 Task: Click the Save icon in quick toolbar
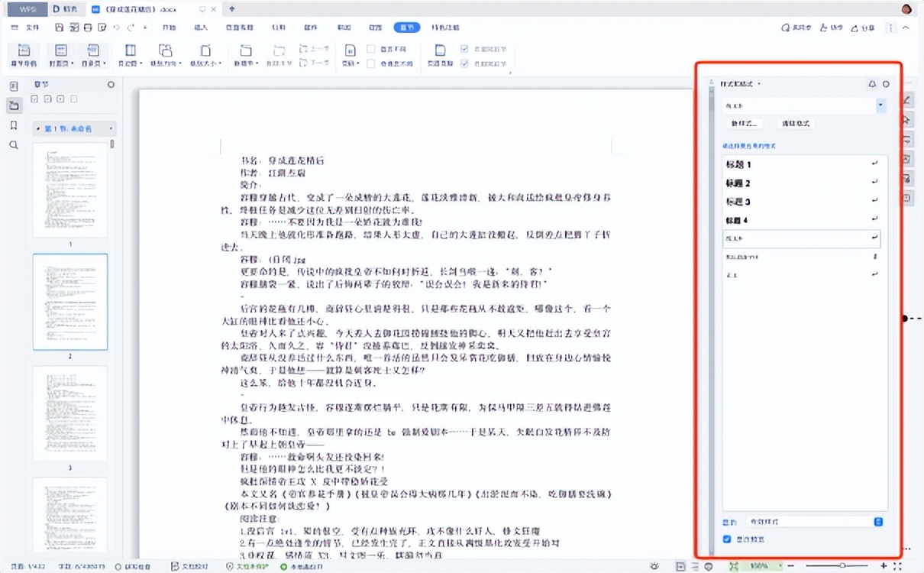[x=58, y=27]
